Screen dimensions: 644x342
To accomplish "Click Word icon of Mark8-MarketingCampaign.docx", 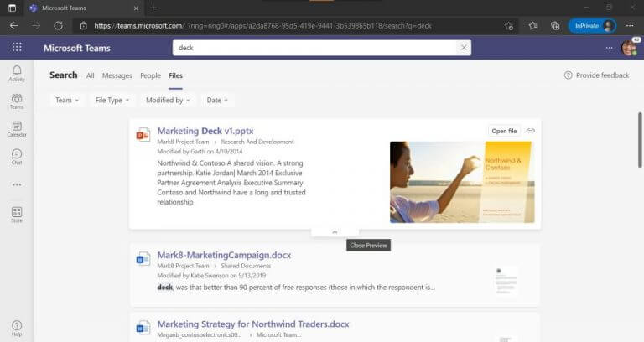I will tap(143, 259).
